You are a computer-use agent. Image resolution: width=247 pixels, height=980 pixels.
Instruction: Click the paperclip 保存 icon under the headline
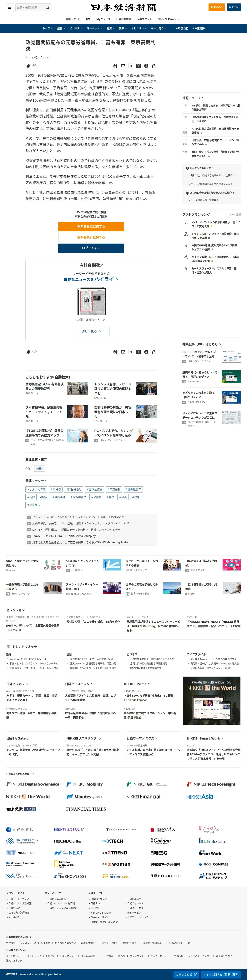(x=28, y=66)
